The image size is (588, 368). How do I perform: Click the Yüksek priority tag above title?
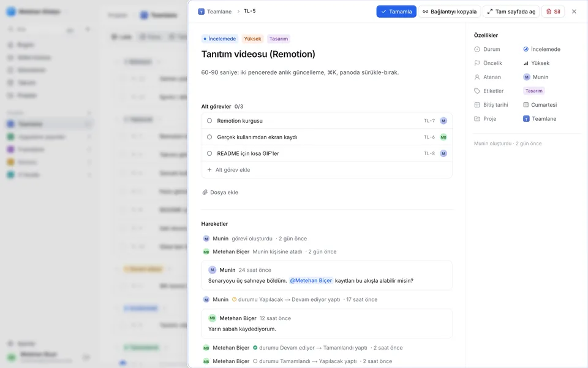252,39
